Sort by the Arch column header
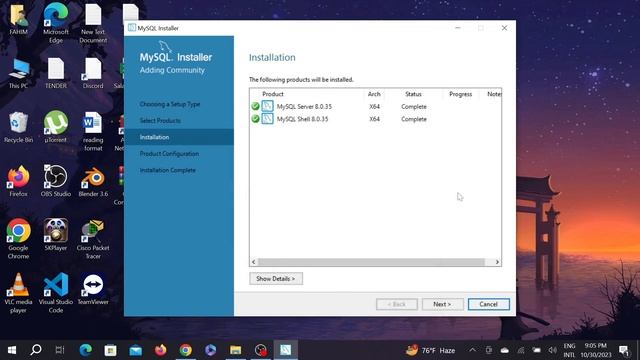 point(374,94)
